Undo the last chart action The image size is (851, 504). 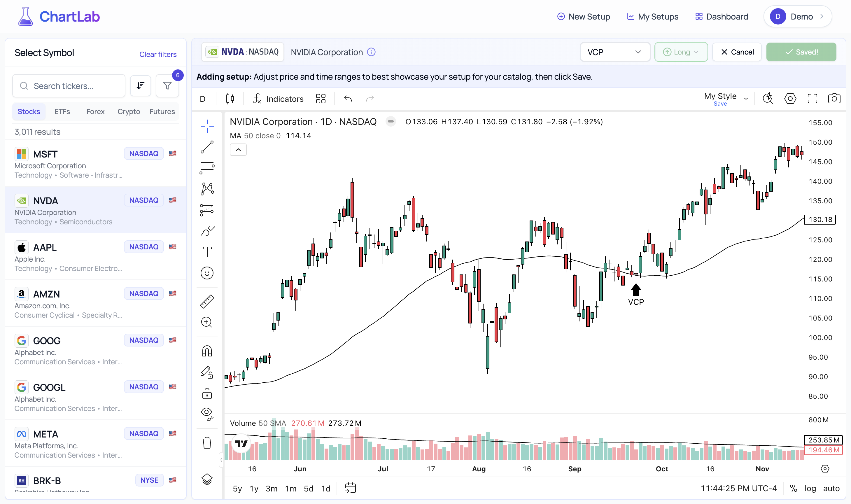(348, 99)
